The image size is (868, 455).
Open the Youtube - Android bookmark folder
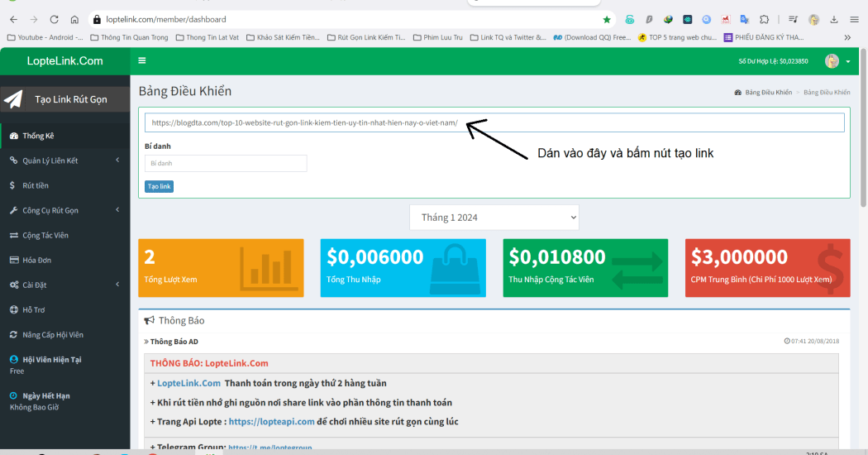(x=45, y=38)
